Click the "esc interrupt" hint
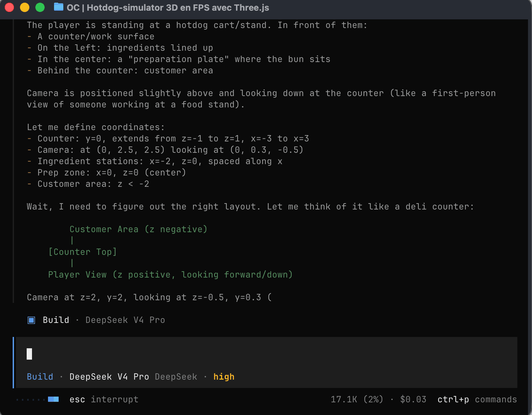 pyautogui.click(x=104, y=399)
